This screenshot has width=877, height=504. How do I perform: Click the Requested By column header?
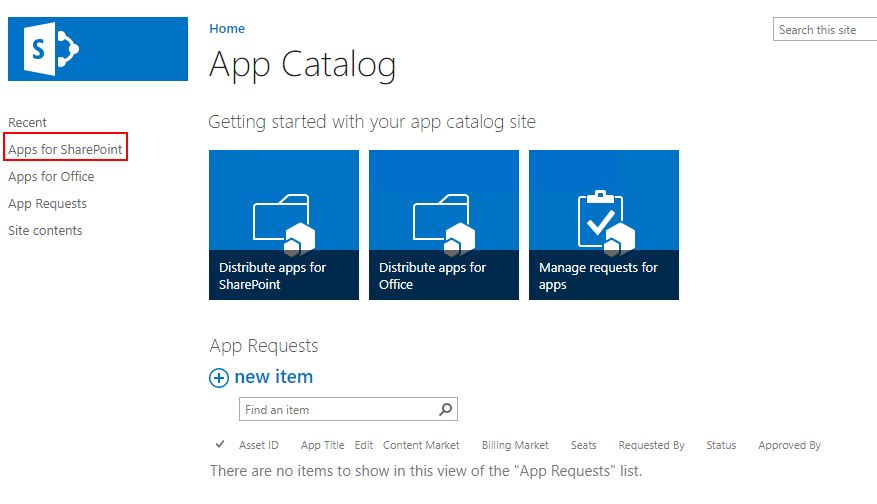point(651,446)
